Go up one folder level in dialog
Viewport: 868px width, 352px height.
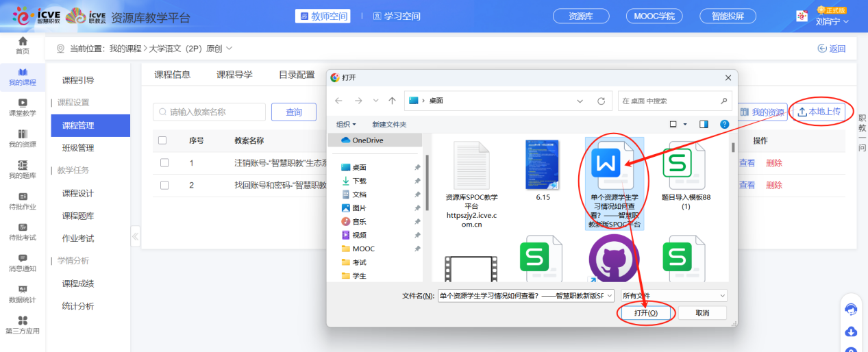click(392, 101)
